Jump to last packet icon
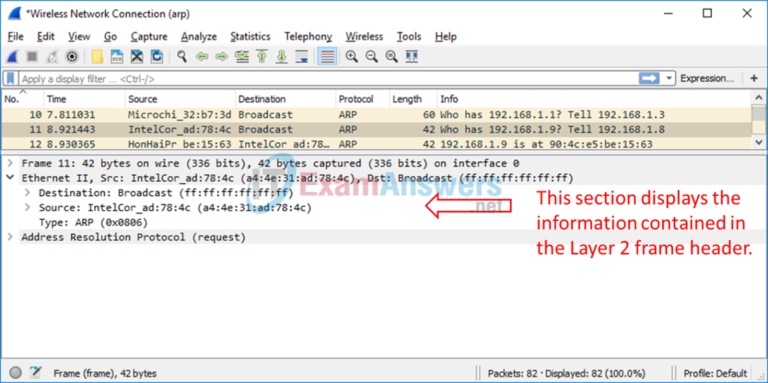The height and width of the screenshot is (383, 768). coord(282,57)
